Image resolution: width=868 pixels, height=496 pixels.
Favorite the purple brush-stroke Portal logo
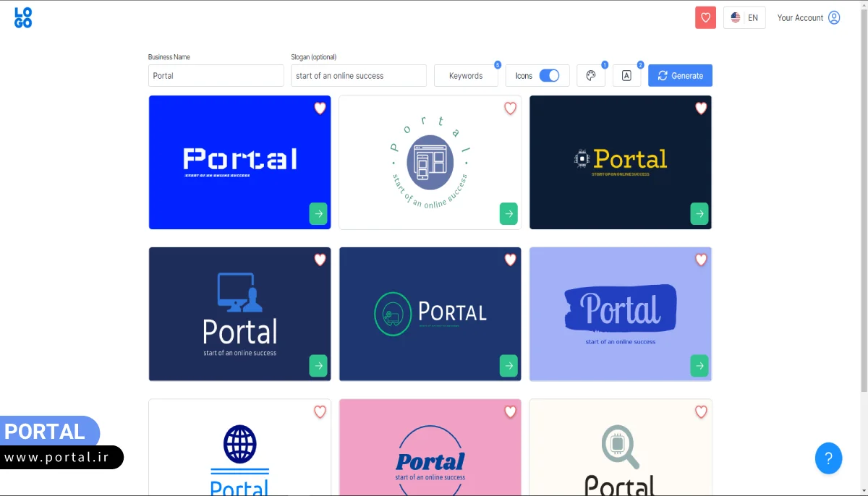[x=700, y=260]
